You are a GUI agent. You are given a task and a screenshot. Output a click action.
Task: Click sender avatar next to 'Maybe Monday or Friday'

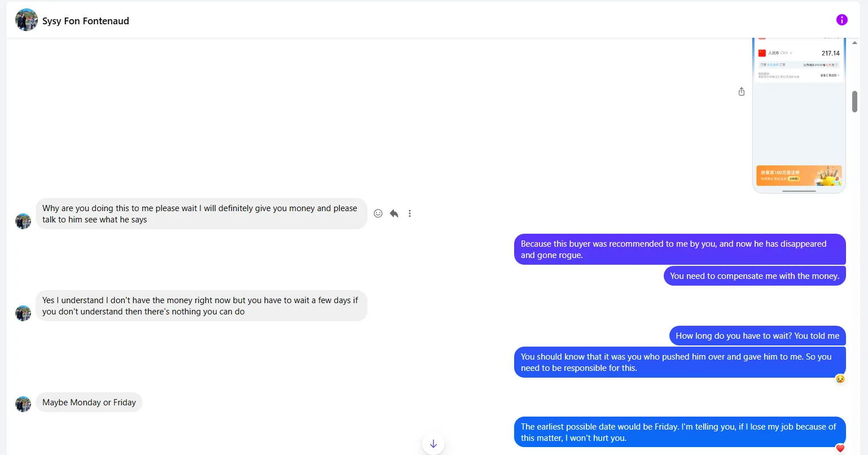(23, 404)
